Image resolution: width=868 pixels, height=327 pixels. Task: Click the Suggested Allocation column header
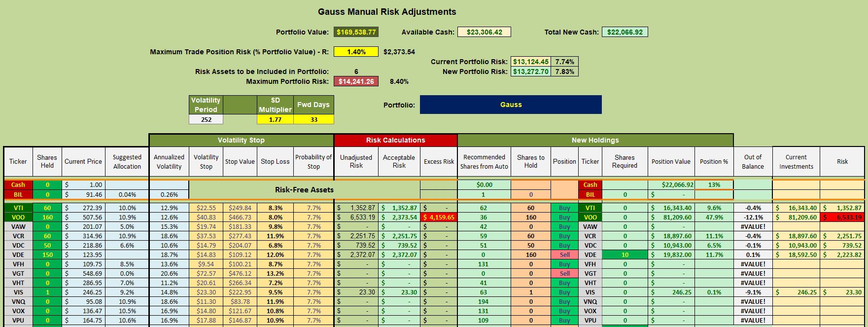[127, 161]
